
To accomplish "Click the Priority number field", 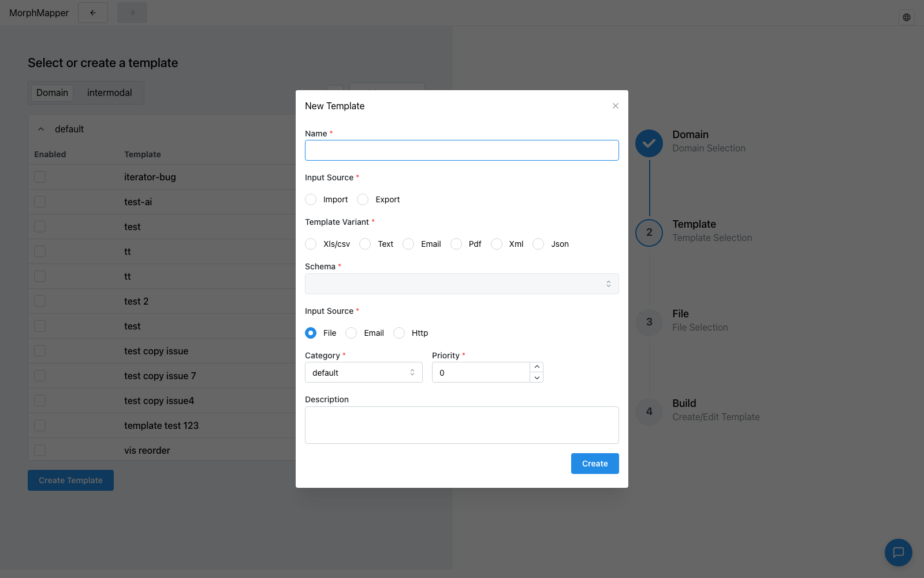I will point(481,372).
